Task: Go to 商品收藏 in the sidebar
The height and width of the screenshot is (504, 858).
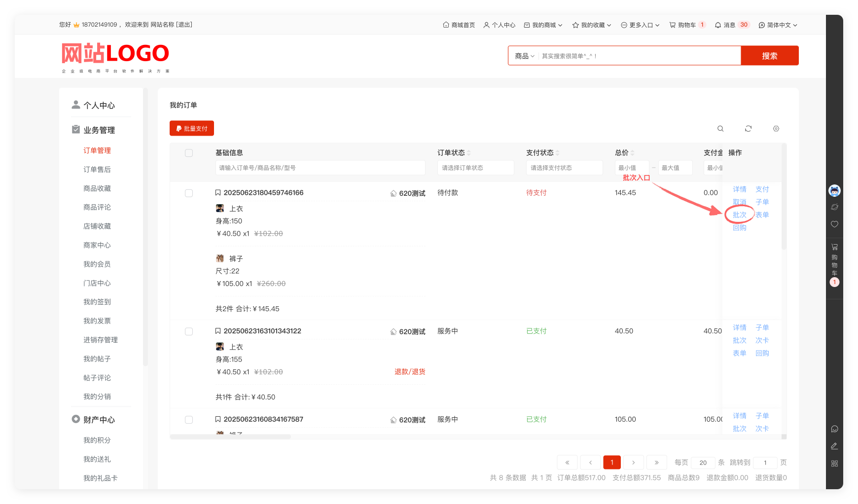Action: [97, 188]
